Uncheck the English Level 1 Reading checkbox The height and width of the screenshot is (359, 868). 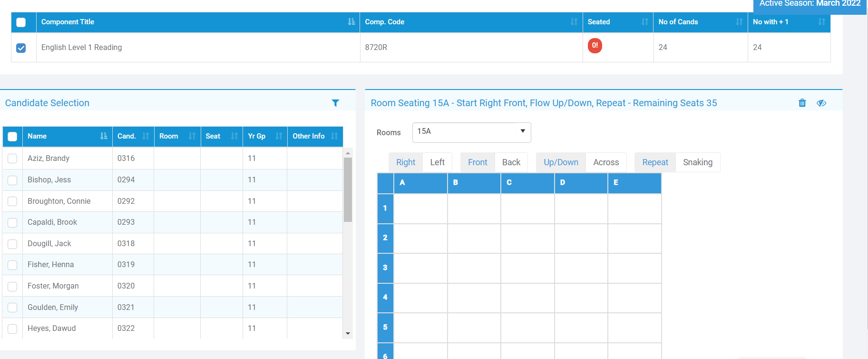pos(21,48)
